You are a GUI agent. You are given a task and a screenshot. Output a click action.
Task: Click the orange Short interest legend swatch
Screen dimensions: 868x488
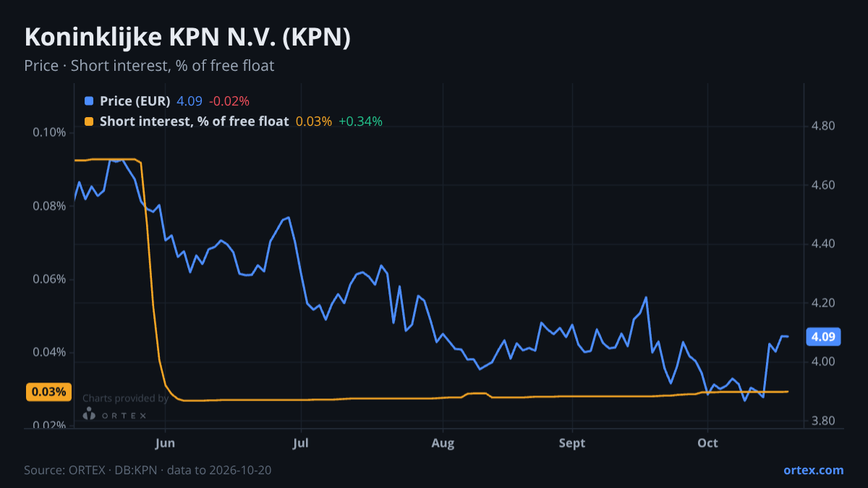(89, 121)
